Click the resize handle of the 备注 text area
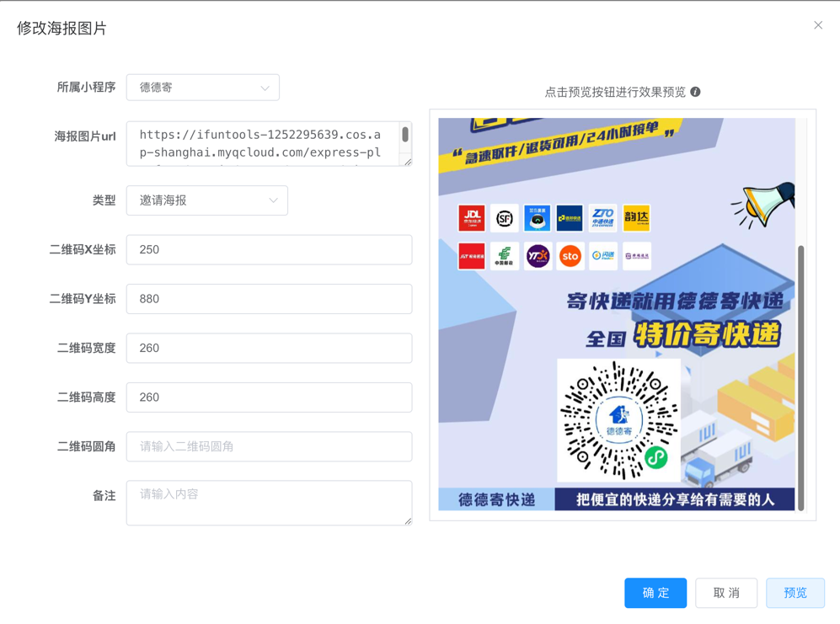Screen dimensions: 840x624 coord(409,521)
